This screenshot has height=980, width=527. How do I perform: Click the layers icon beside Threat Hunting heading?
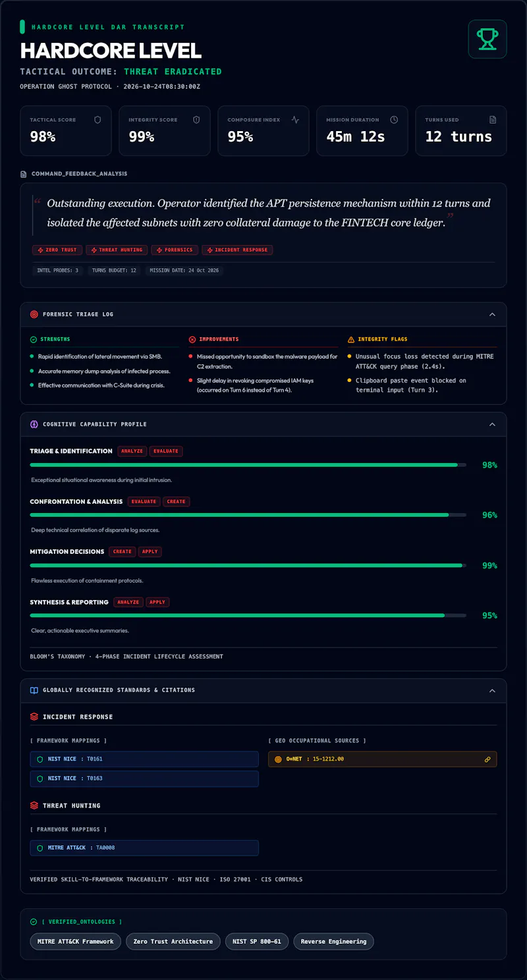[x=34, y=805]
